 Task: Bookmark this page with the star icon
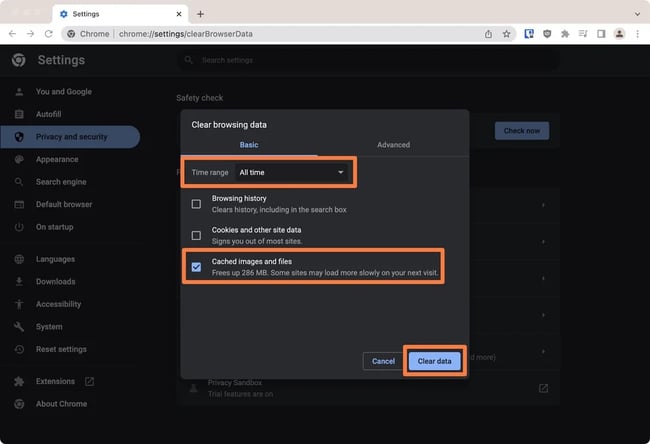click(x=506, y=33)
